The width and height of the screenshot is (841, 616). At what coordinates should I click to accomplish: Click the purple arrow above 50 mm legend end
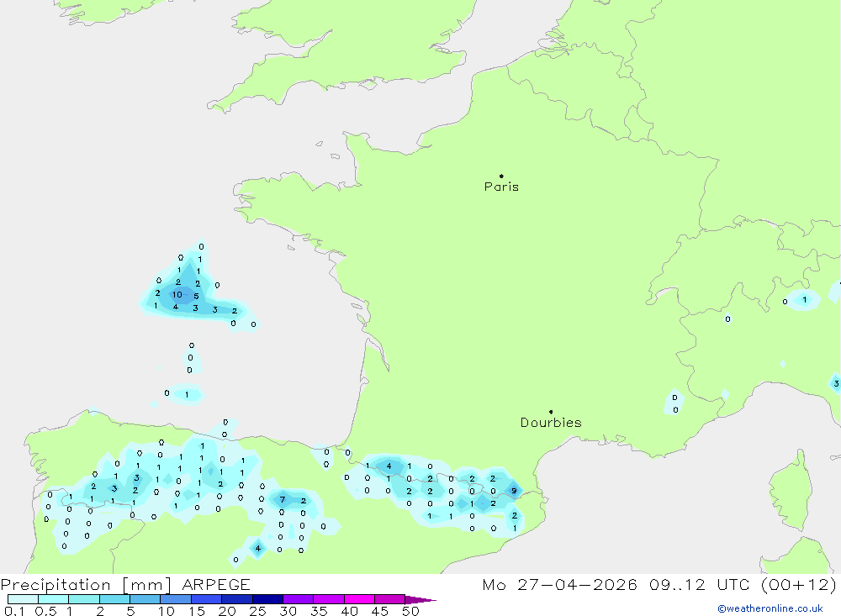[420, 599]
